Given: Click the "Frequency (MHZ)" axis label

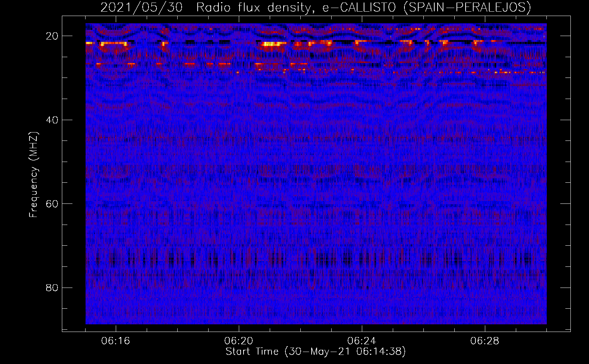Looking at the screenshot, I should pos(33,175).
